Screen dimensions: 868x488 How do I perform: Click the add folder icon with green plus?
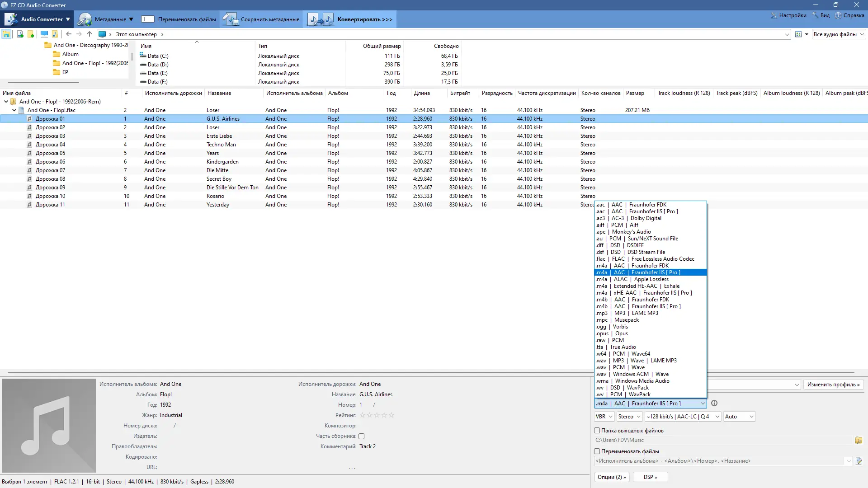point(31,34)
